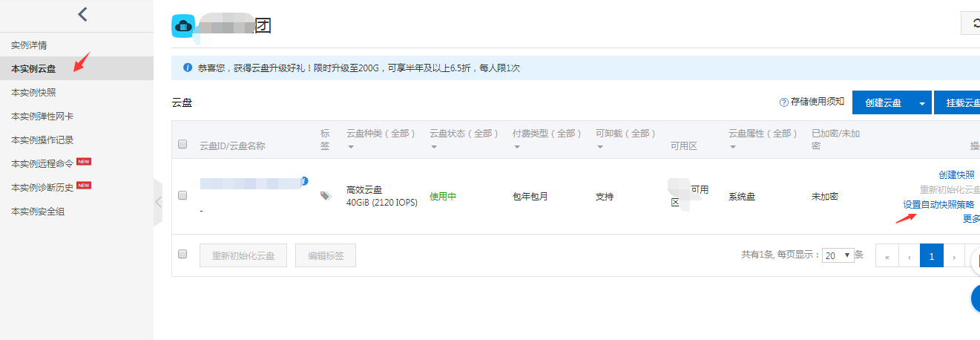
Task: Open the 更多 actions link
Action: pos(971,219)
